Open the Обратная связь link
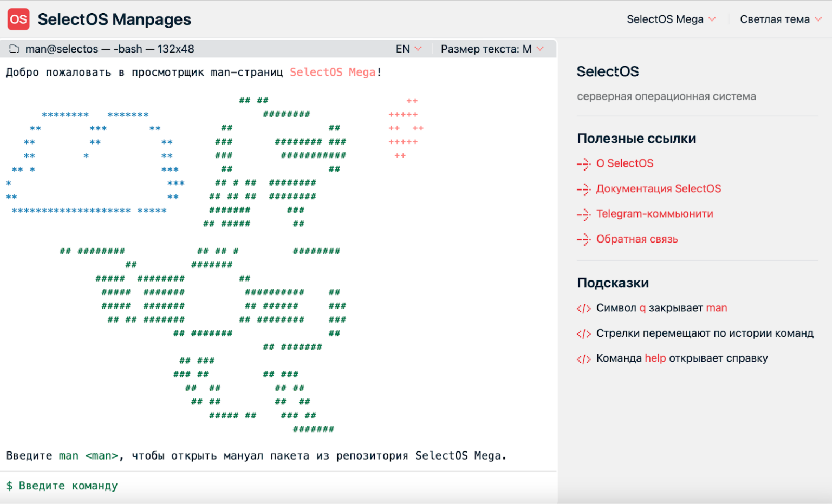Image resolution: width=832 pixels, height=504 pixels. (637, 239)
